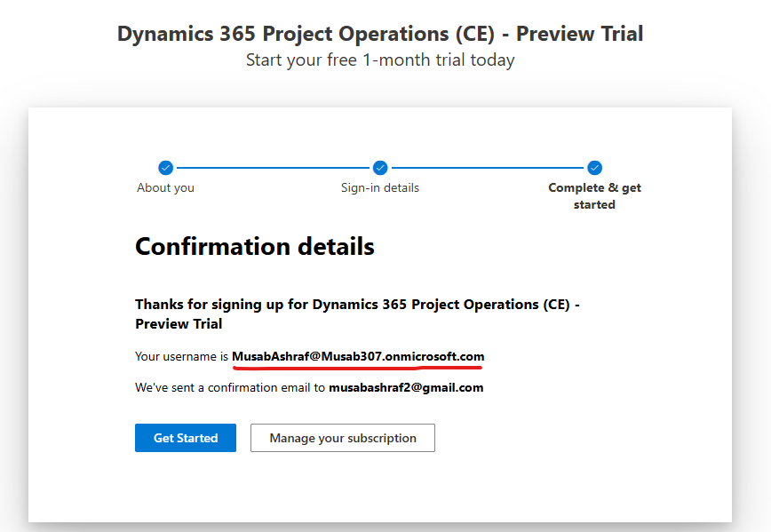The height and width of the screenshot is (532, 771).
Task: Click the Dynamics 365 Project Operations page title
Action: (380, 34)
